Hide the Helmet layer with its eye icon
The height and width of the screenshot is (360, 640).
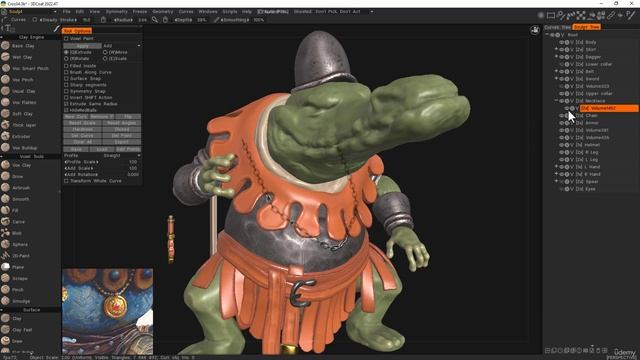click(x=562, y=145)
